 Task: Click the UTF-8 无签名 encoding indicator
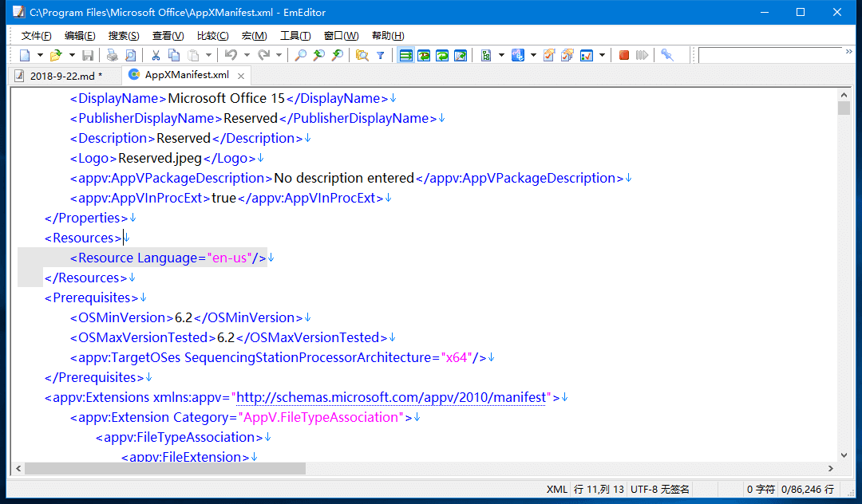[659, 489]
